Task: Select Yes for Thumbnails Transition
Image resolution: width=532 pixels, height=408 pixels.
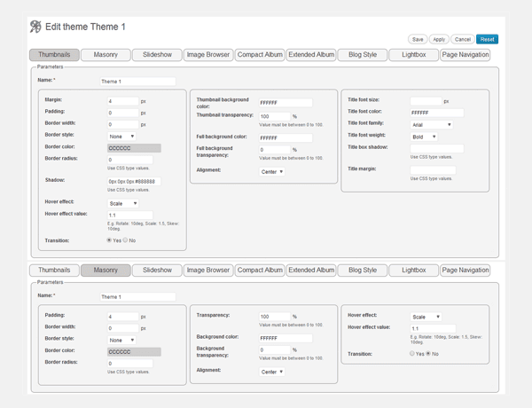Action: (x=109, y=240)
